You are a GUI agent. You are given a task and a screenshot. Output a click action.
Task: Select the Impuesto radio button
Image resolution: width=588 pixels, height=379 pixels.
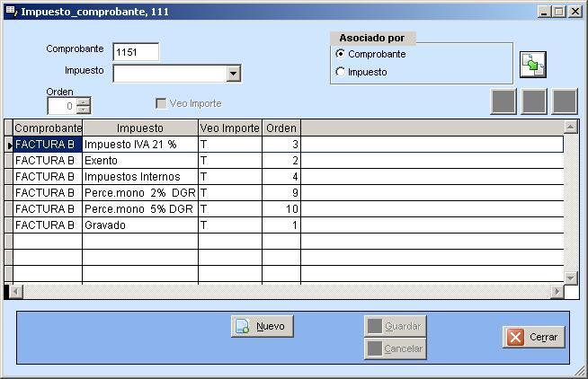[341, 72]
